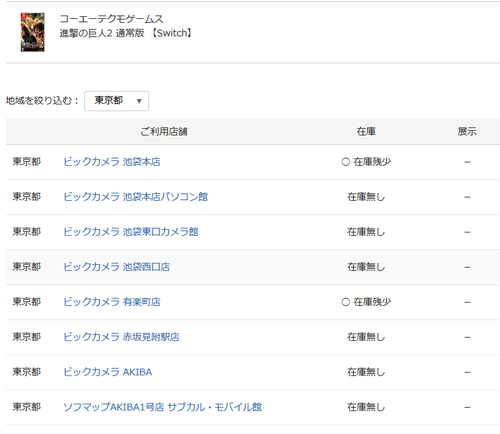Click 東京都 cell in 赤坂見附駅店 row

pyautogui.click(x=27, y=337)
